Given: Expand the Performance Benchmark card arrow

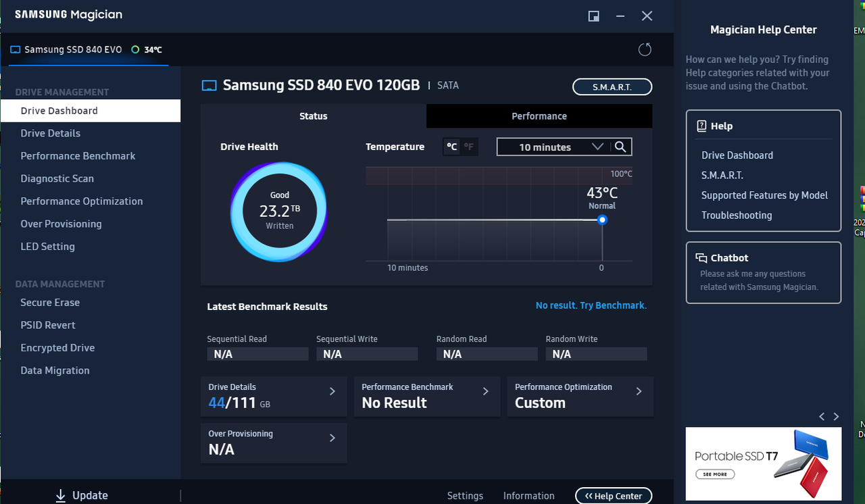Looking at the screenshot, I should (486, 391).
